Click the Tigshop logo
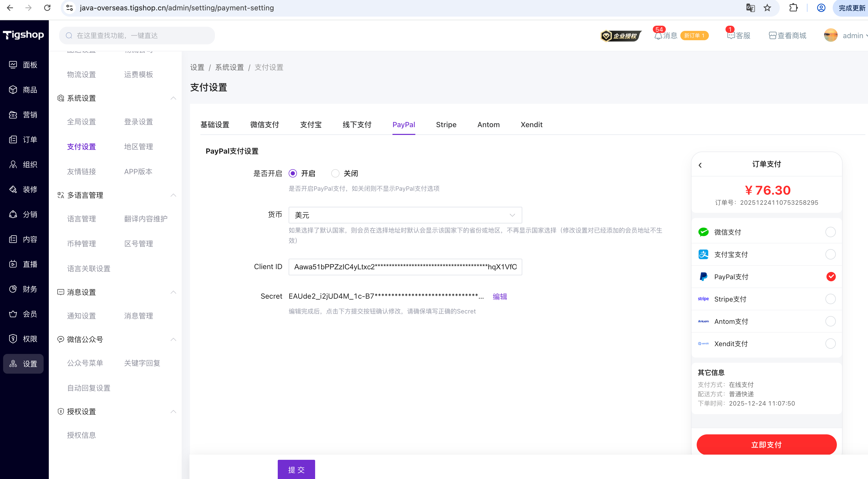 click(x=24, y=35)
